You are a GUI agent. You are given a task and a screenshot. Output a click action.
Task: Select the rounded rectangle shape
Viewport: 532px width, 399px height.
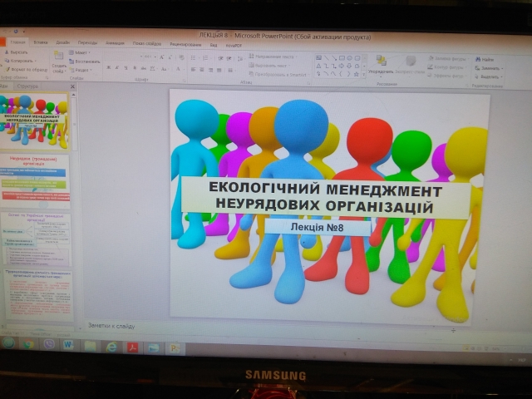357,58
